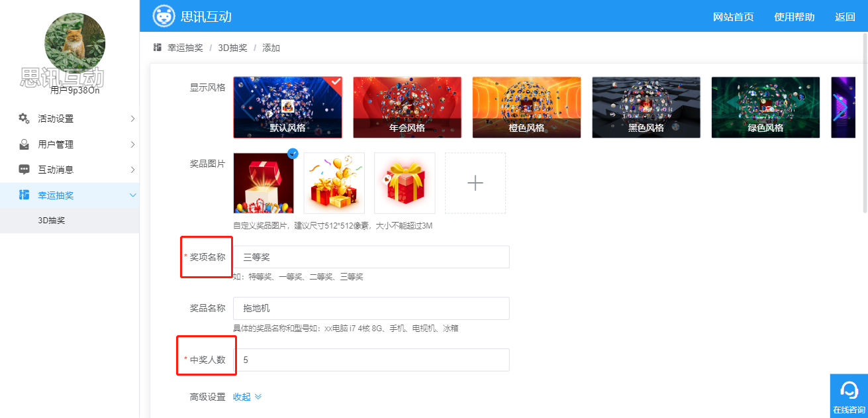The image size is (868, 418).
Task: Click the 奖项名称 input field
Action: [x=371, y=257]
